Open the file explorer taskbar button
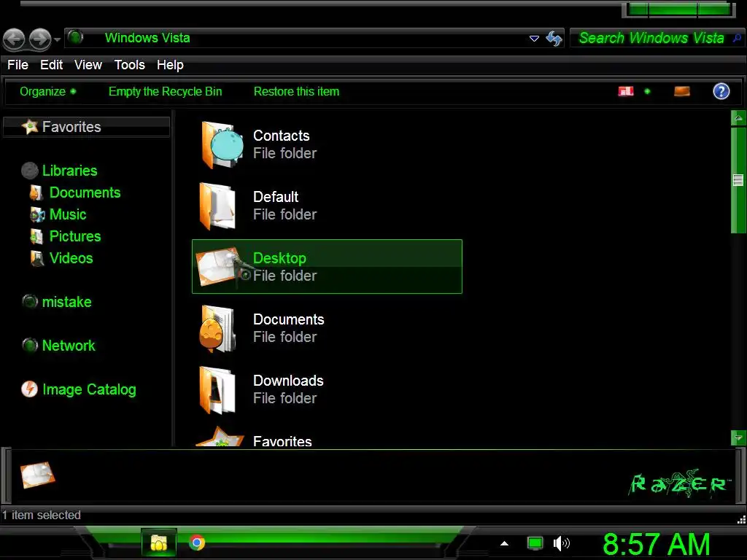Viewport: 747px width, 560px height. click(x=159, y=542)
